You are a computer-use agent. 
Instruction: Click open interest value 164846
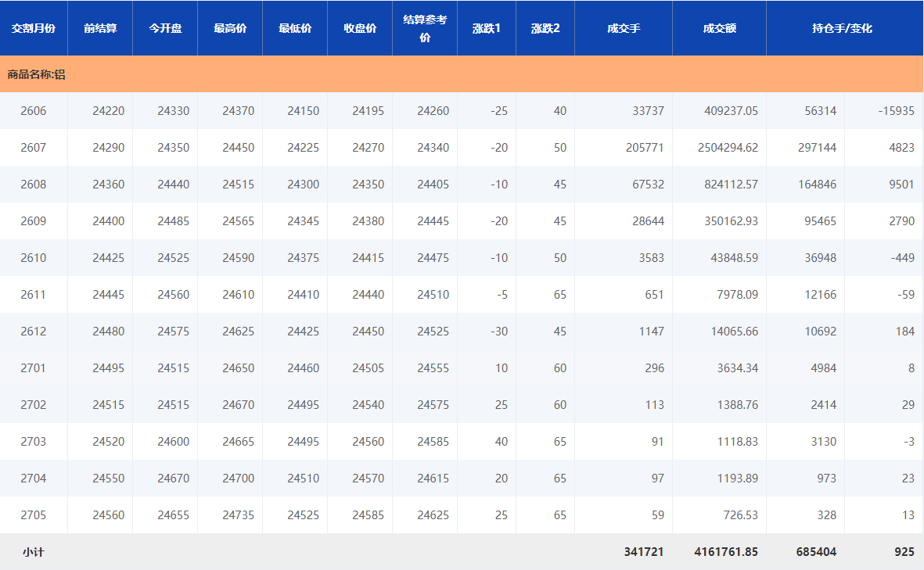coord(818,185)
